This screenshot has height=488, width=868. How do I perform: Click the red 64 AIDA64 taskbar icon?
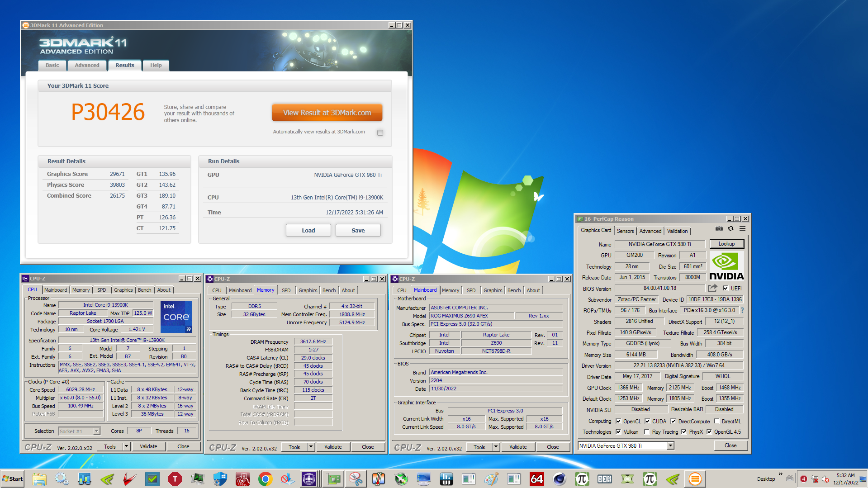[537, 479]
